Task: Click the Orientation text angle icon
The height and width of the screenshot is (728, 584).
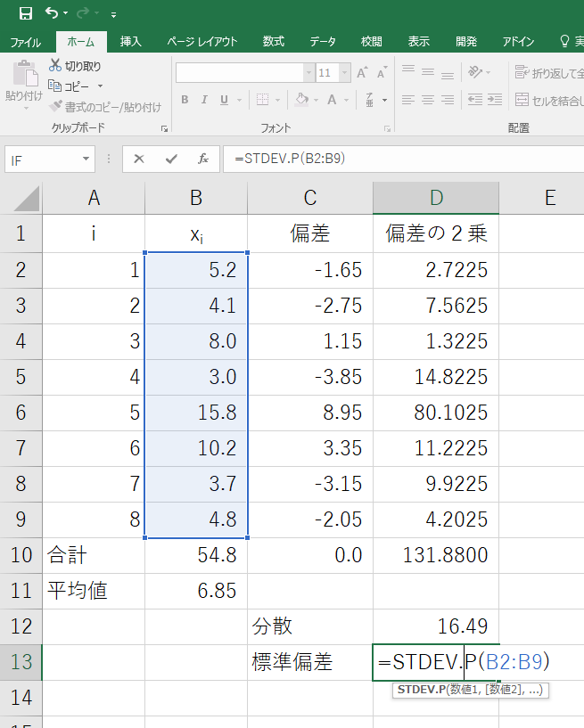Action: pos(475,72)
